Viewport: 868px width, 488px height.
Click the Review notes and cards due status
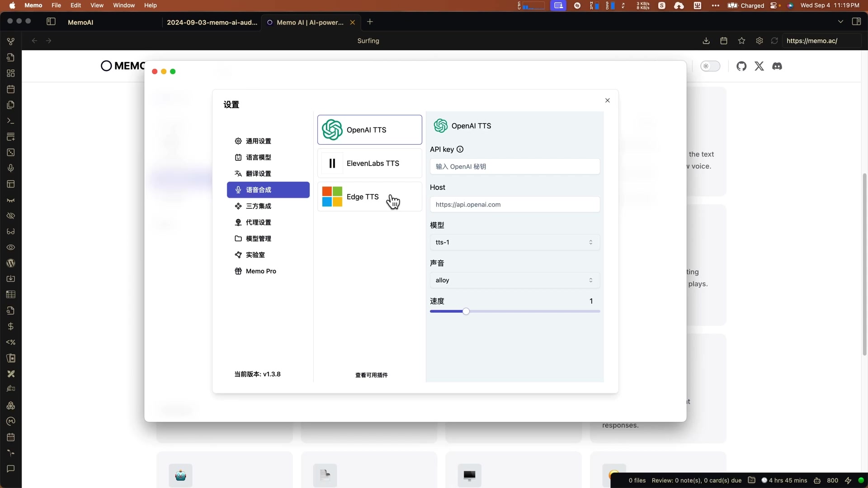[x=697, y=480]
